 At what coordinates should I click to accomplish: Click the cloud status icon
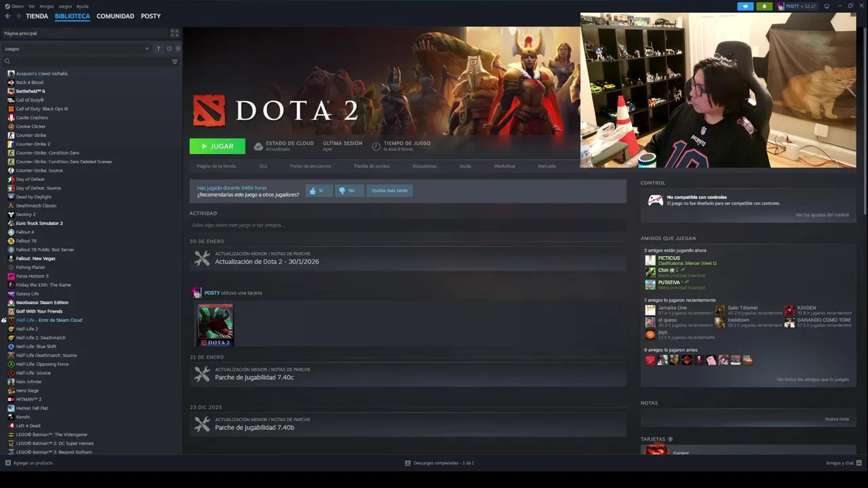point(258,146)
